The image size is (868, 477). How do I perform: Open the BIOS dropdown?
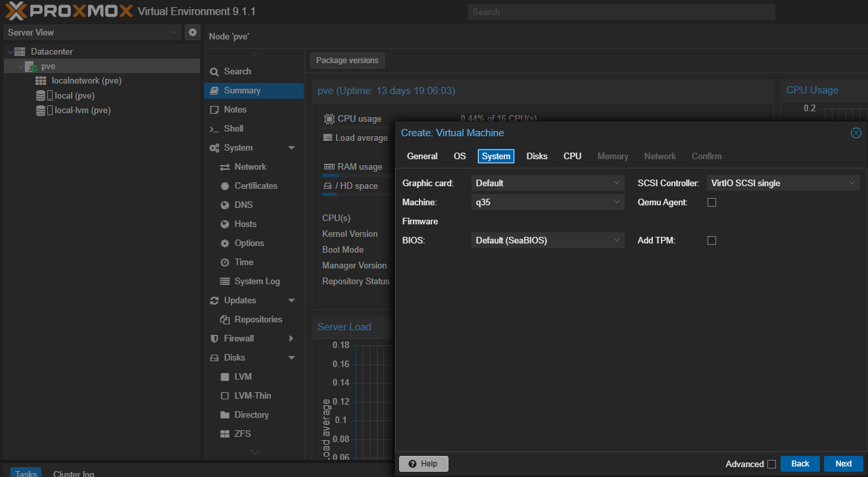(547, 240)
